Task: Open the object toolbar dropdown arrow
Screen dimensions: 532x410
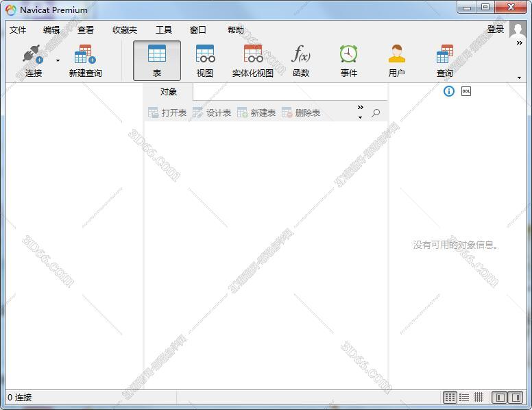Action: pos(361,117)
